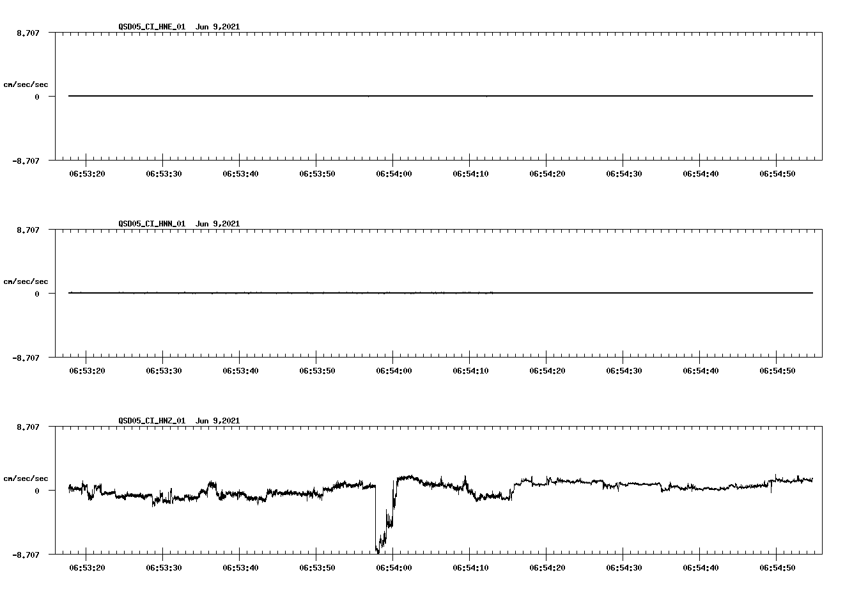Screen dimensions: 868x591
Task: Select the 8.707 label on HNE plot
Action: [28, 33]
